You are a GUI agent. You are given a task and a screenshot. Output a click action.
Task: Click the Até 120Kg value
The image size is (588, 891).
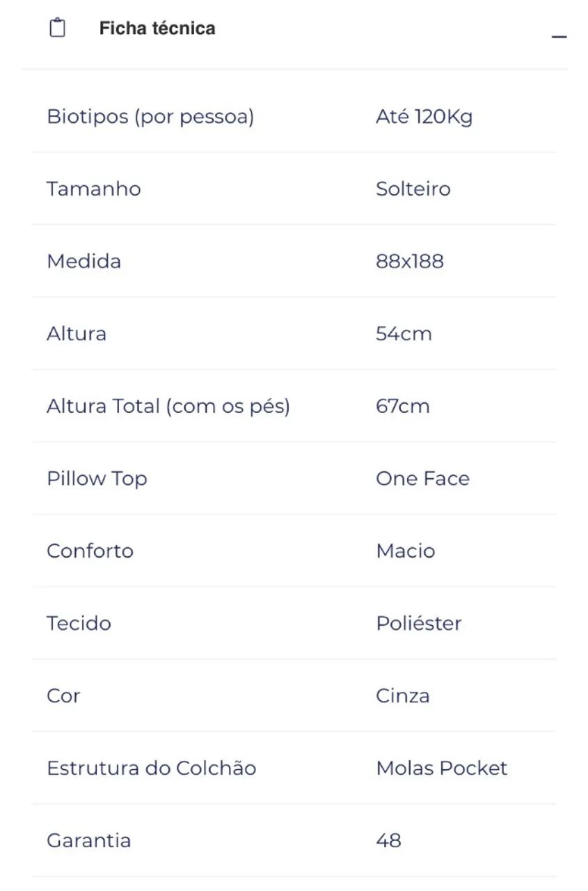424,116
